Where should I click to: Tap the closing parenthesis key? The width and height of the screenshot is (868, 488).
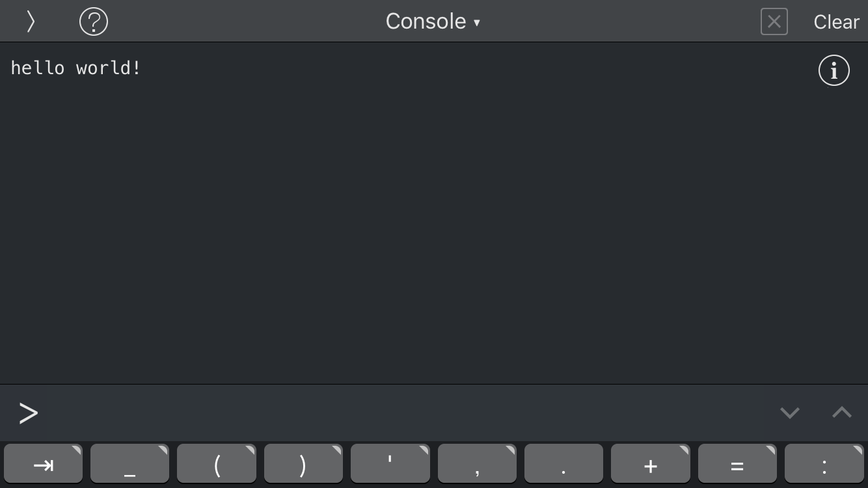pos(303,464)
